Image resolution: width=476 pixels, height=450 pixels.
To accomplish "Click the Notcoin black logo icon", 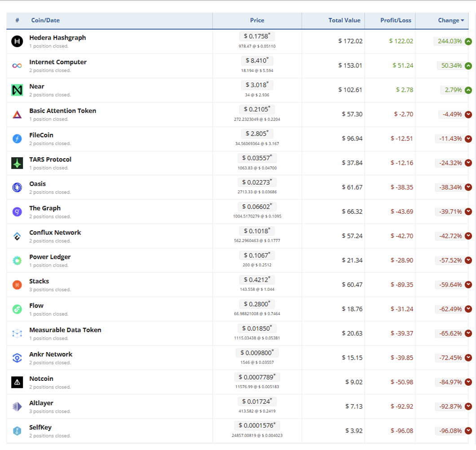I will pos(17,382).
